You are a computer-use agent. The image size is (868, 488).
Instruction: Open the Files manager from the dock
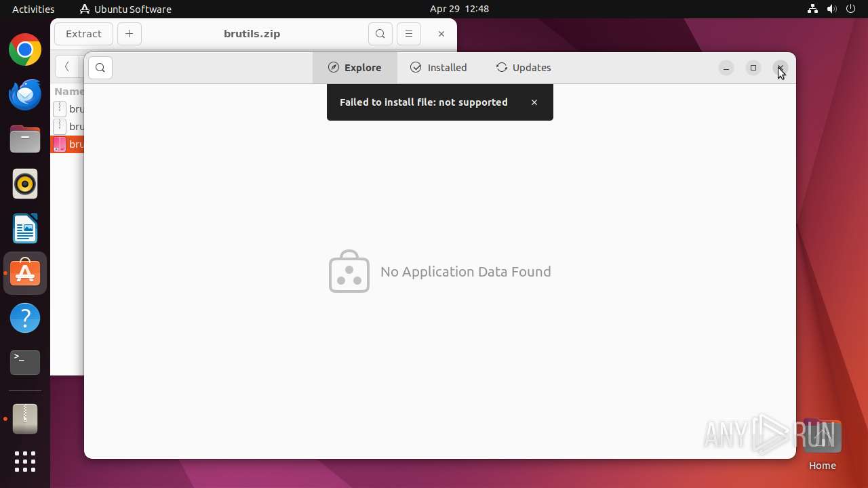point(25,140)
